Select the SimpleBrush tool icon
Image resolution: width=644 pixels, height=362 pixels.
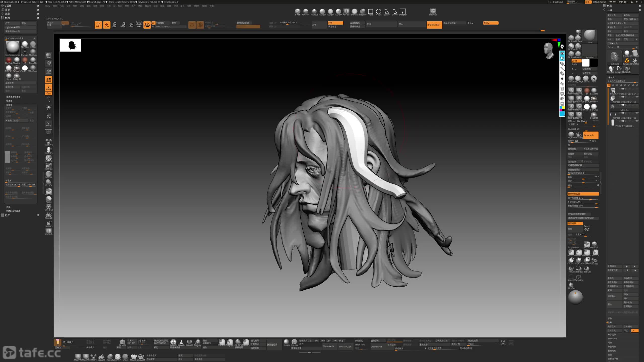(627, 61)
